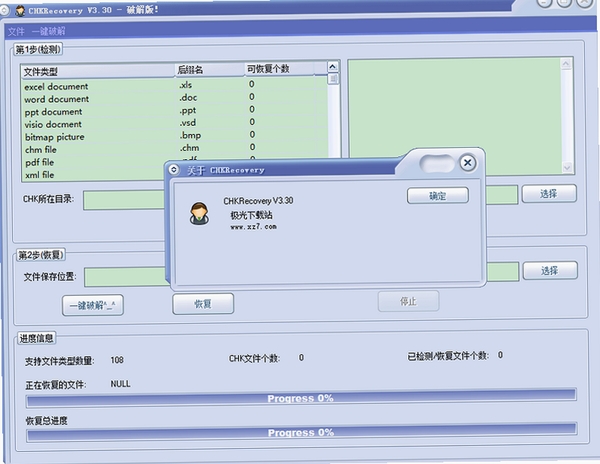The width and height of the screenshot is (600, 464).
Task: Click the 已检测/恢复文件个数 label
Action: [x=448, y=356]
